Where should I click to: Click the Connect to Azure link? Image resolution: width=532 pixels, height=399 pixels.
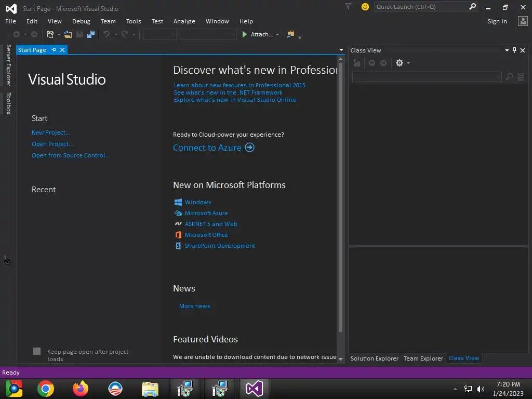coord(207,148)
